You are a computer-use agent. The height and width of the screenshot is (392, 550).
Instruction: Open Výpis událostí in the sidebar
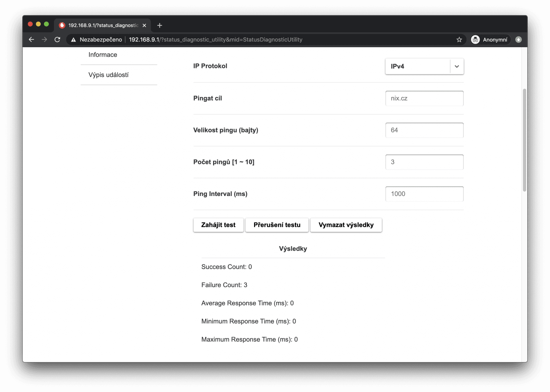coord(108,75)
